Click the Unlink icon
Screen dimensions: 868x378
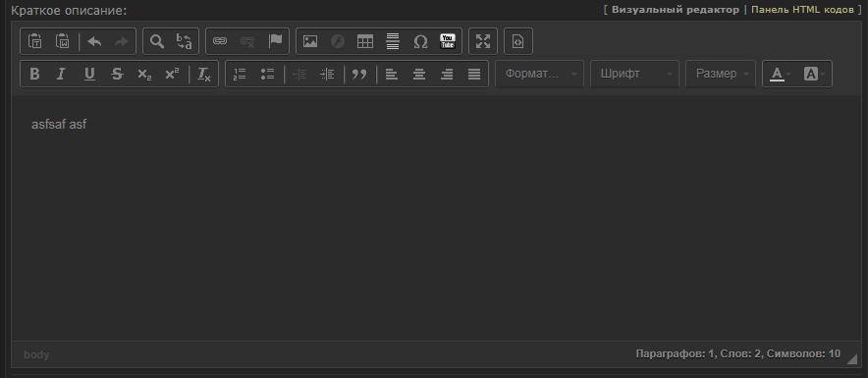tap(247, 41)
